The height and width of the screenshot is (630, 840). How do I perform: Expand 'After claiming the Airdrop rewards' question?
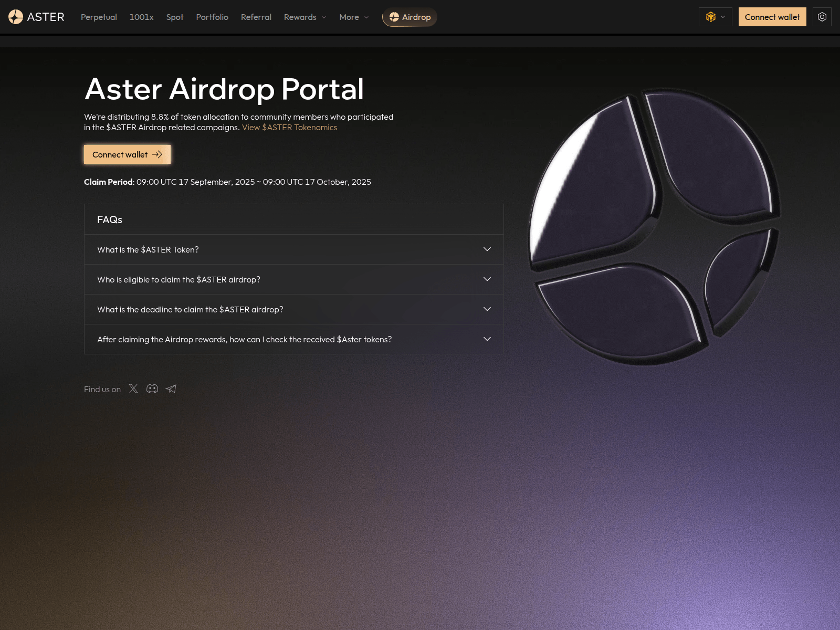[294, 339]
